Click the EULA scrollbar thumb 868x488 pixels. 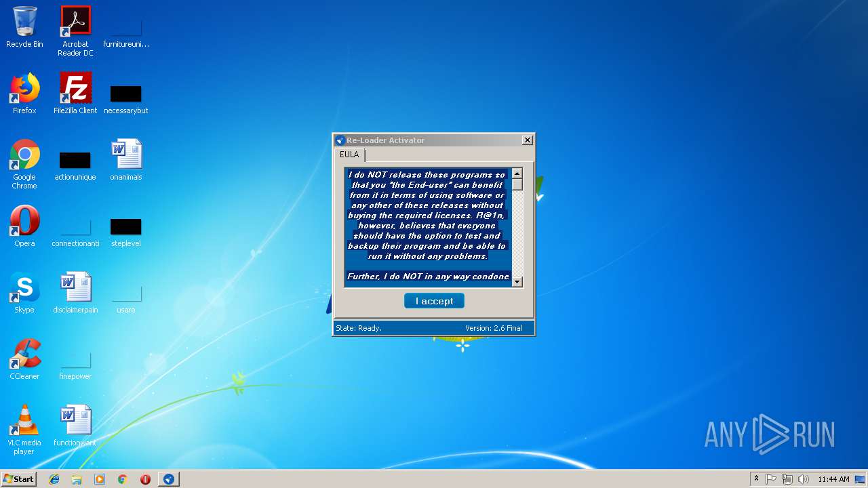(x=517, y=184)
